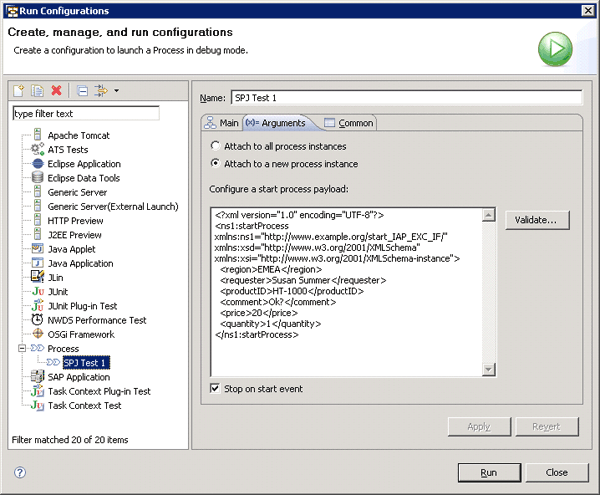Switch to the Main tab
This screenshot has height=495, width=600.
click(222, 123)
